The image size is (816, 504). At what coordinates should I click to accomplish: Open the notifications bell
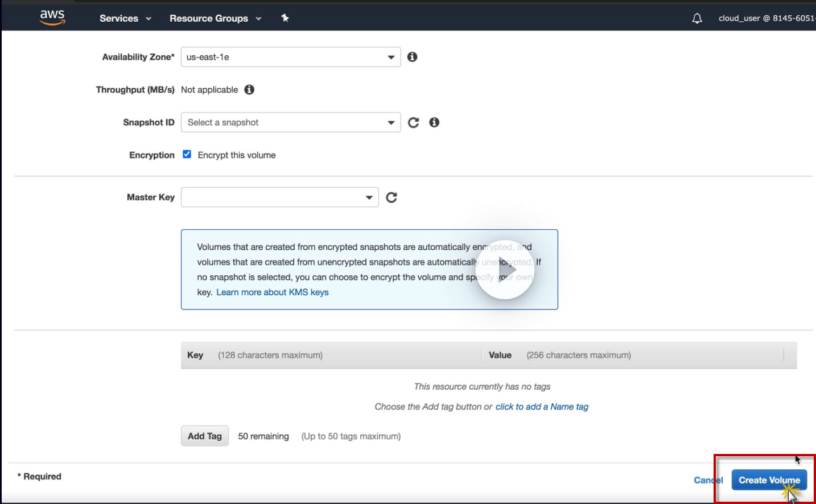click(697, 19)
